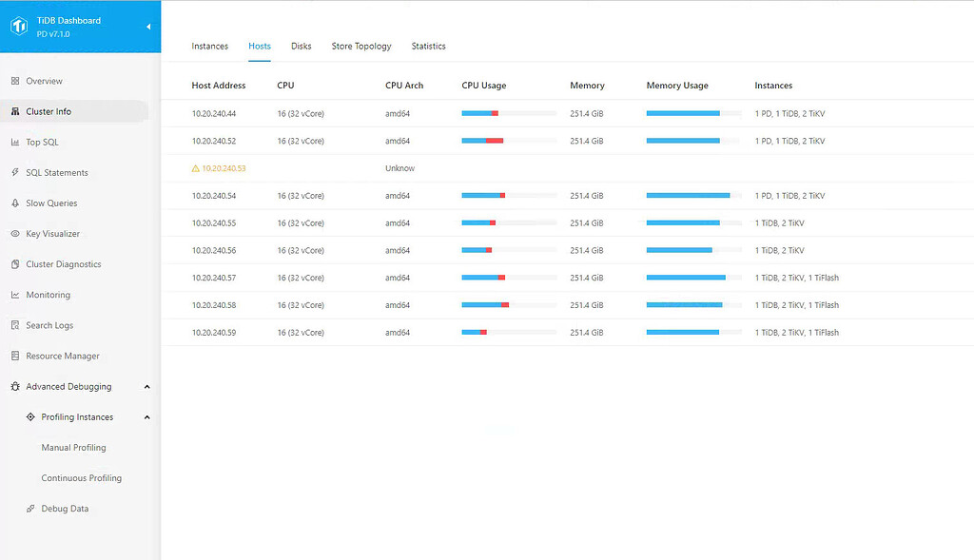Click the Debug Data link icon
This screenshot has height=560, width=974.
coord(30,509)
